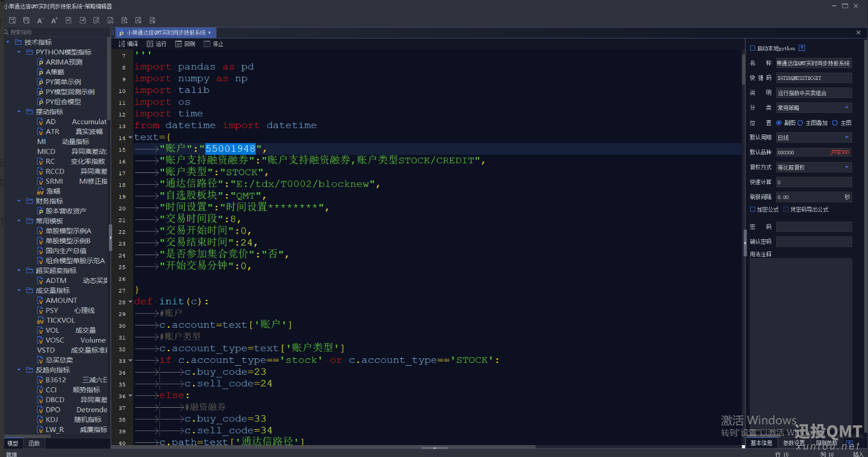
Task: Click the 刷新间隔 seconds field
Action: (814, 197)
